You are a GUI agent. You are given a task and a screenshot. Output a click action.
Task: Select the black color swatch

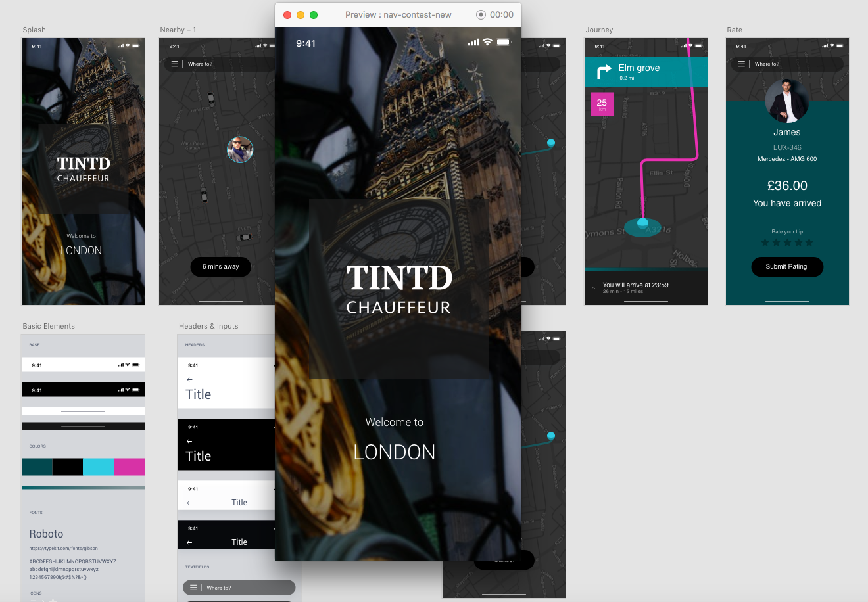coord(68,467)
